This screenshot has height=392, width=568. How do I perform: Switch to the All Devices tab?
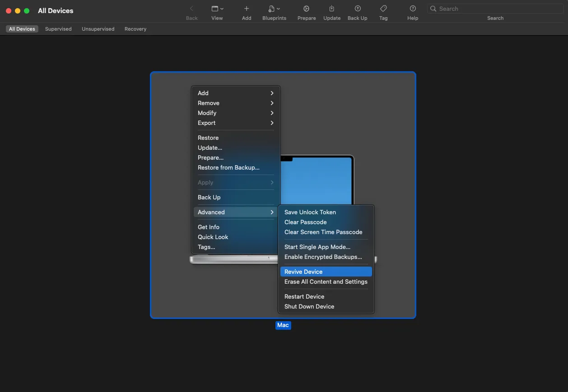click(22, 29)
